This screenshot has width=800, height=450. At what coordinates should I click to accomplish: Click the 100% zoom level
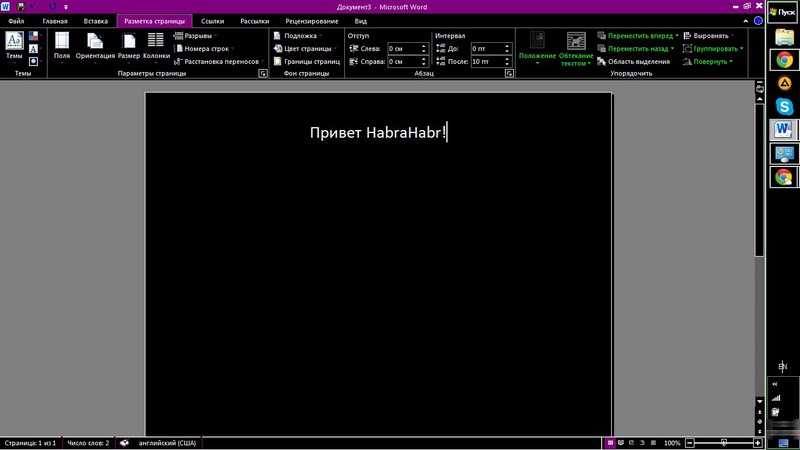(672, 443)
